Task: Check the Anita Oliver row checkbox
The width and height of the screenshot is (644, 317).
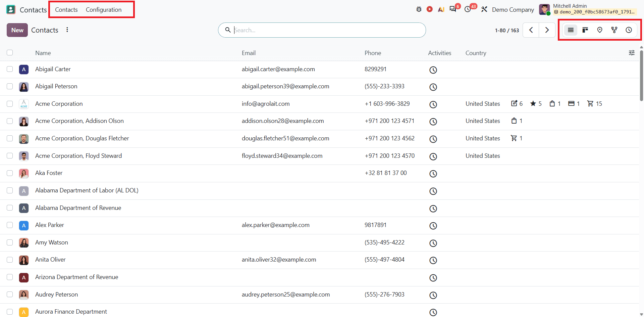Action: tap(10, 260)
